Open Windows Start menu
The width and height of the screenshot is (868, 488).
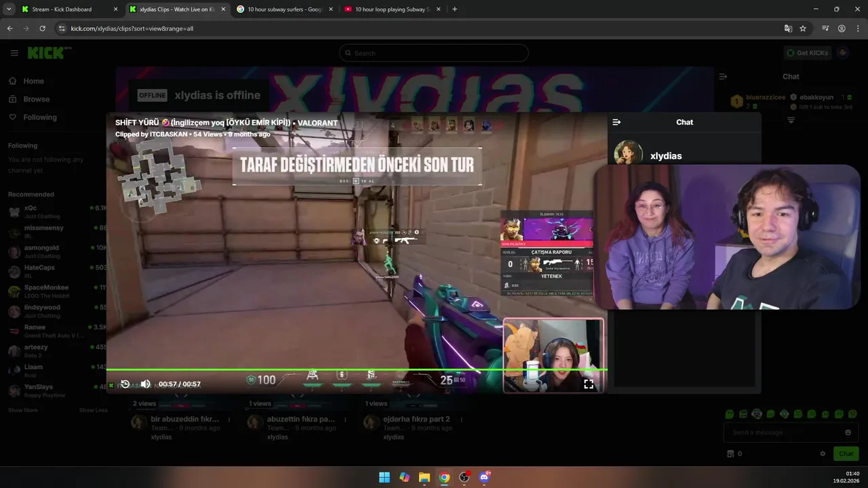click(384, 477)
